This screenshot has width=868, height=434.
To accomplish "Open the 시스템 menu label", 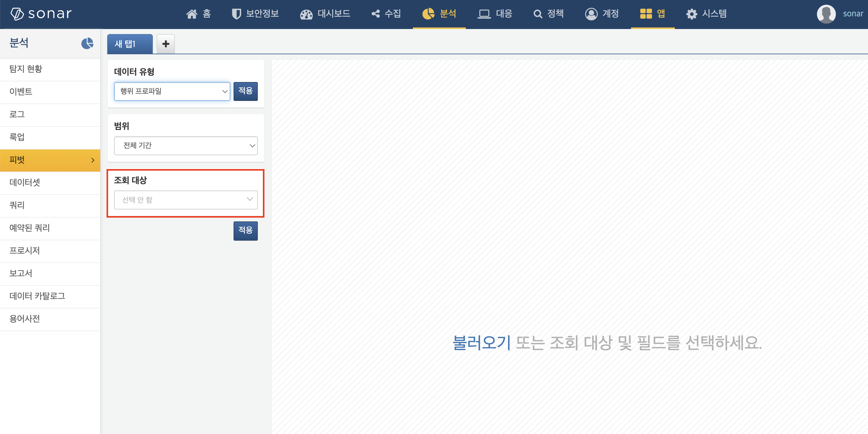I will click(714, 14).
